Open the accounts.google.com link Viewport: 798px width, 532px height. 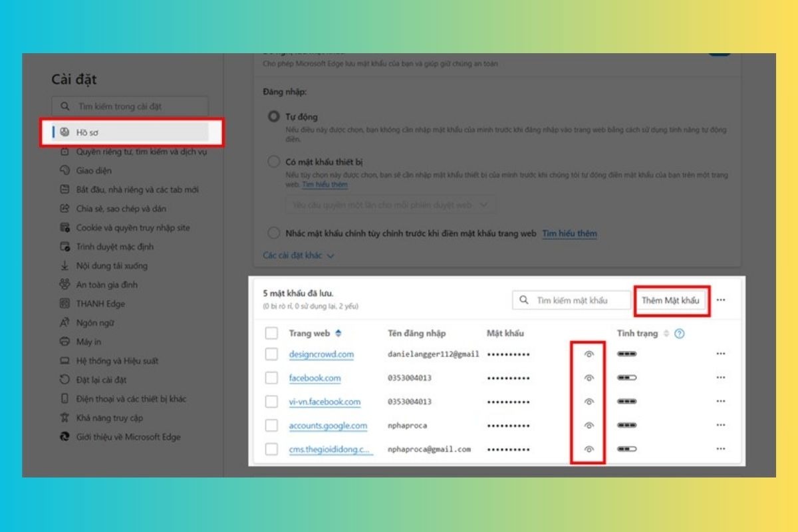(328, 426)
